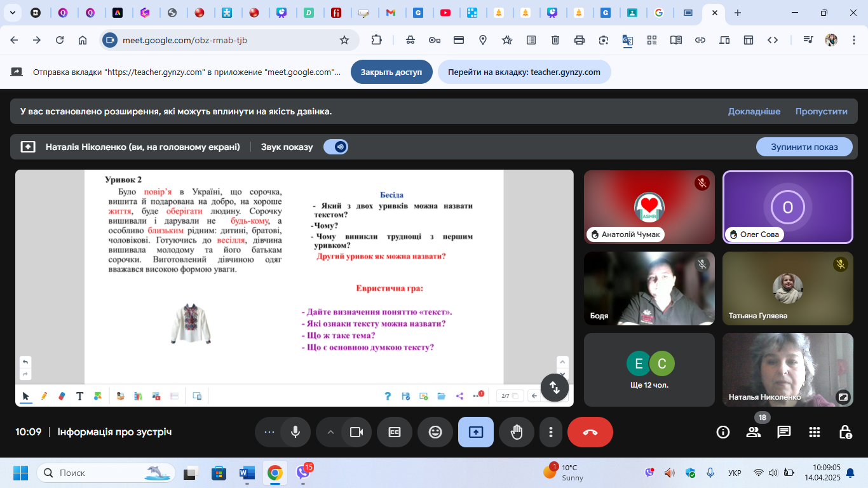868x488 pixels.
Task: Select the text T tool in Gynzy
Action: click(x=79, y=396)
